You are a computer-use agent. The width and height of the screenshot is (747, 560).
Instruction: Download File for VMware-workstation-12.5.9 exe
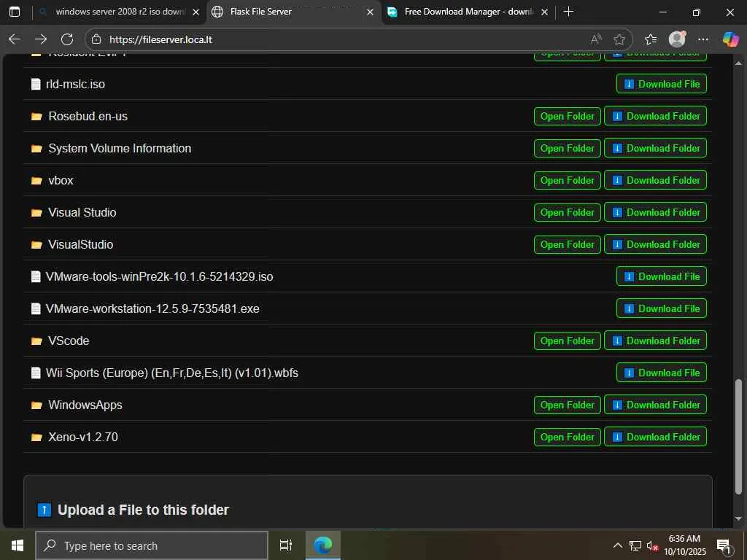(661, 308)
